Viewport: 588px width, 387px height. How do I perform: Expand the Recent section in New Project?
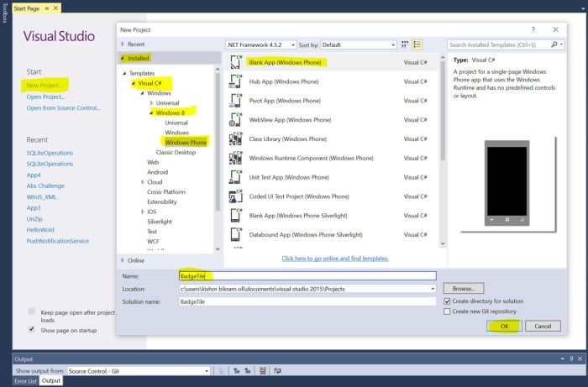point(123,44)
